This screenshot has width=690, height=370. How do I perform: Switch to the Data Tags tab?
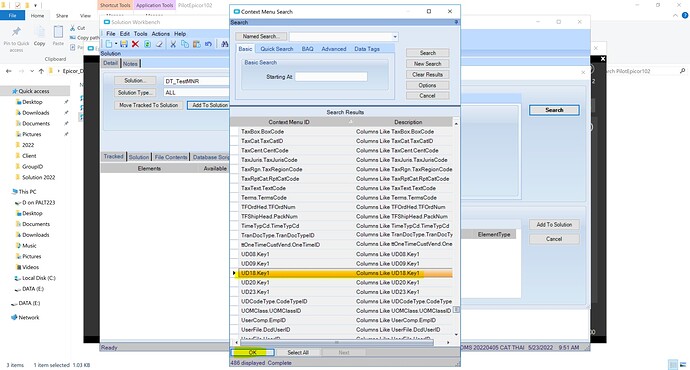click(367, 49)
